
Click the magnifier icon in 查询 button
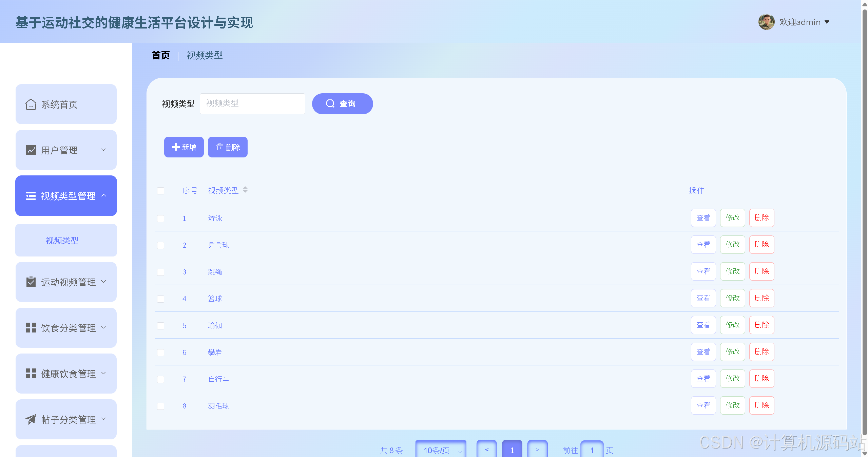[330, 103]
